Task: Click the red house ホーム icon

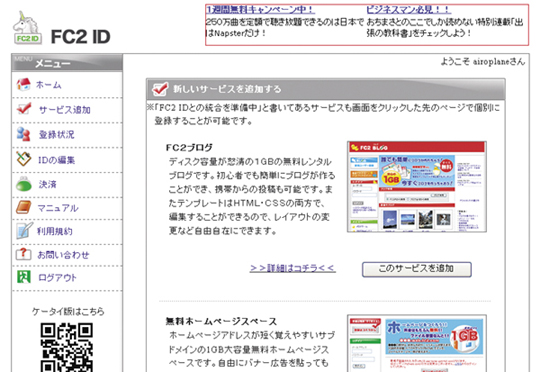Action: coord(23,84)
